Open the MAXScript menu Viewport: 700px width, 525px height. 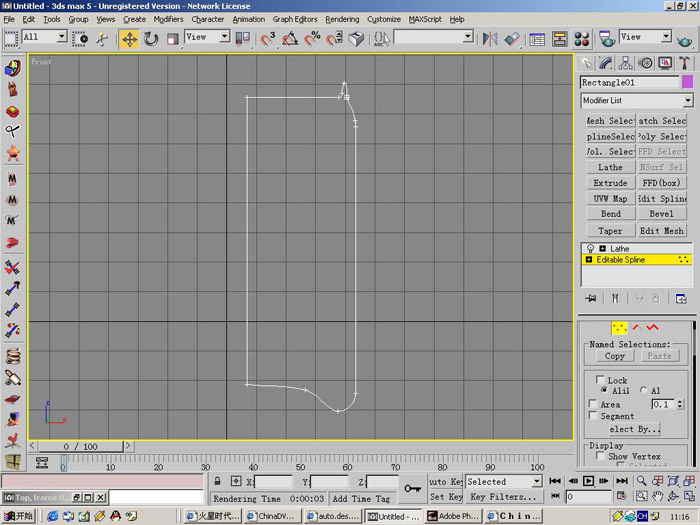(x=425, y=19)
